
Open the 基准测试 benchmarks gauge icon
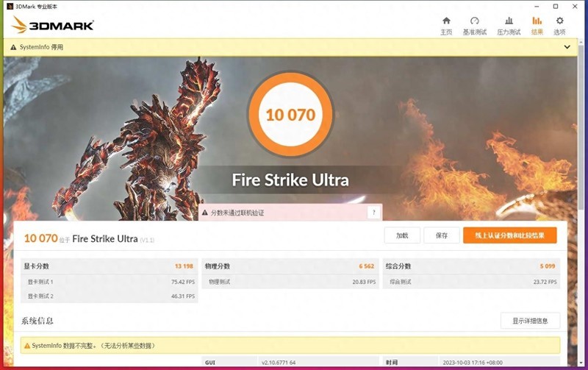(x=474, y=21)
